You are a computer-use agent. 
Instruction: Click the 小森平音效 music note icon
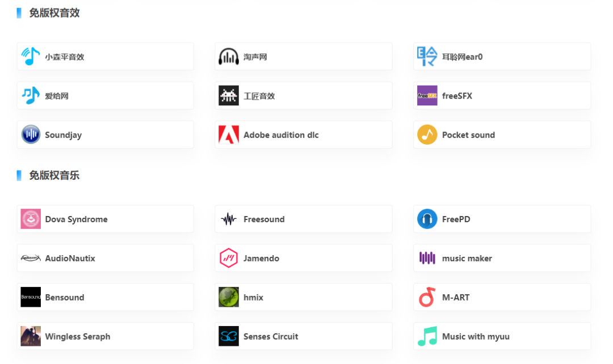pyautogui.click(x=30, y=56)
